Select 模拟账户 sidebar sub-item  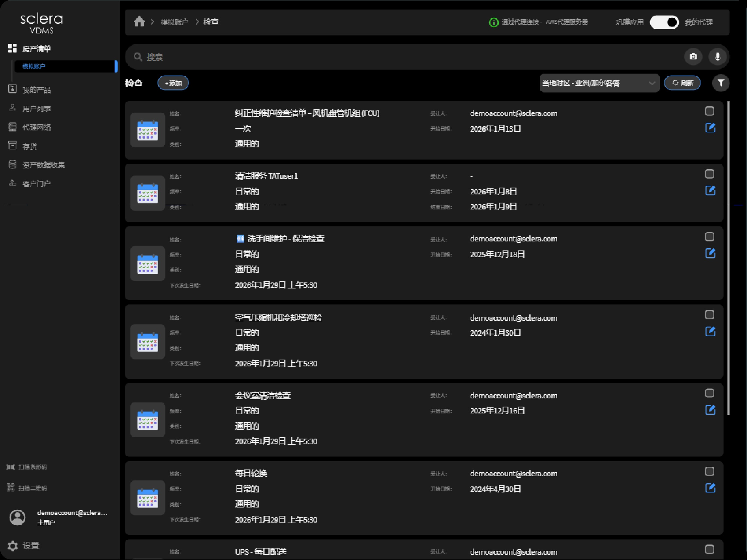point(66,66)
